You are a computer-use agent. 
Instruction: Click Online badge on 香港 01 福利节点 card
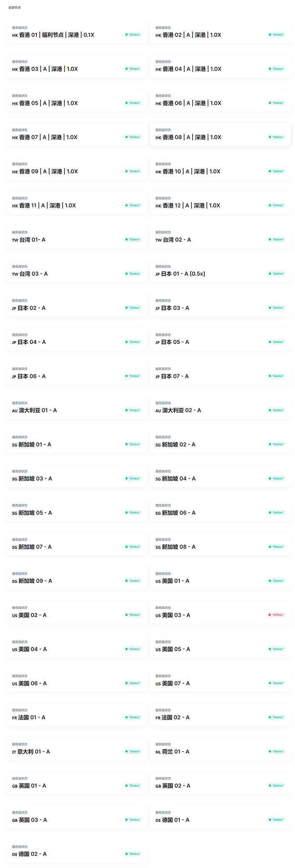pyautogui.click(x=133, y=35)
